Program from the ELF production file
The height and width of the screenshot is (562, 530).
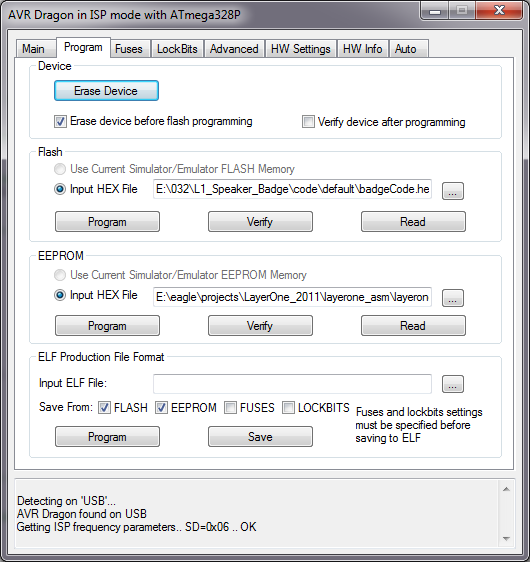click(107, 437)
